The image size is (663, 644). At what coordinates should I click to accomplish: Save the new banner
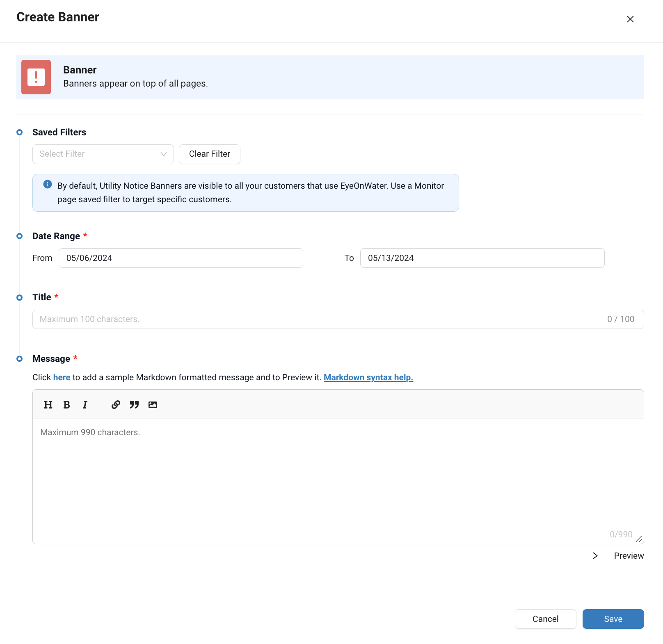613,619
